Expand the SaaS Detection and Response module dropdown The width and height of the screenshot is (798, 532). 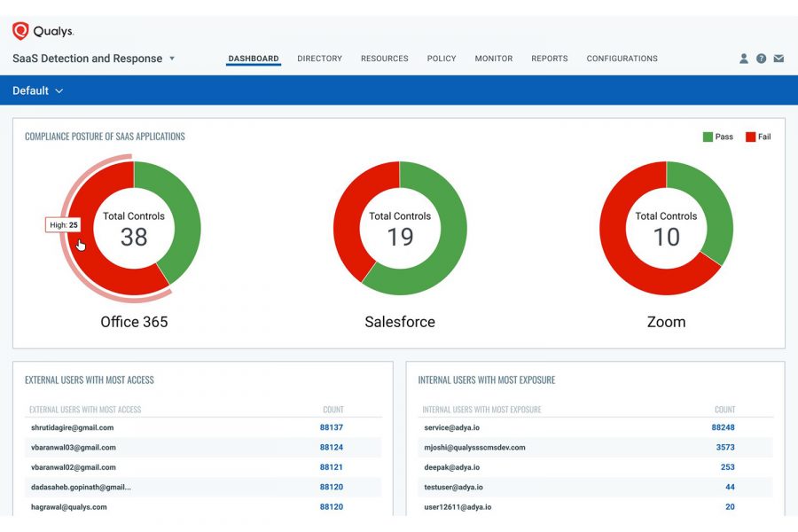(x=172, y=59)
